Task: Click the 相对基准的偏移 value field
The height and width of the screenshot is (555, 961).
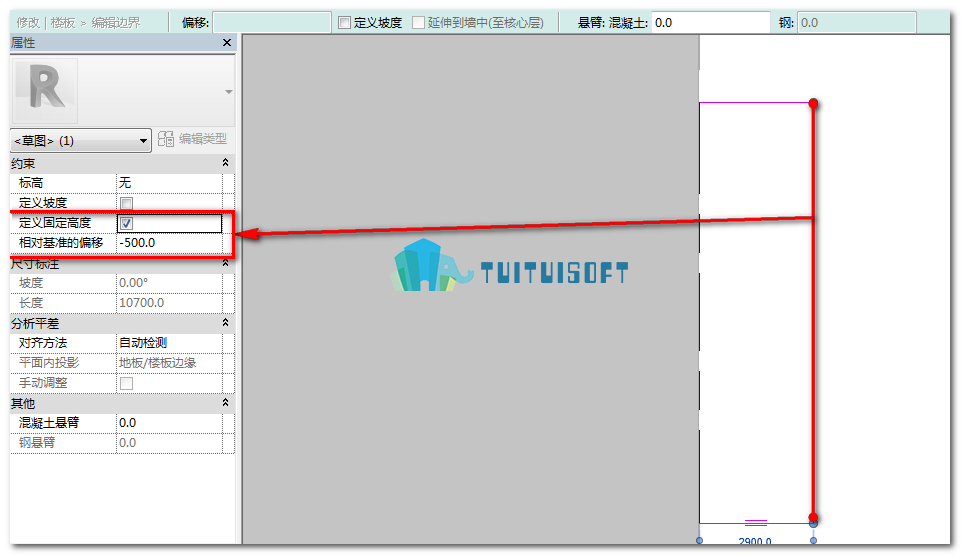Action: (169, 243)
